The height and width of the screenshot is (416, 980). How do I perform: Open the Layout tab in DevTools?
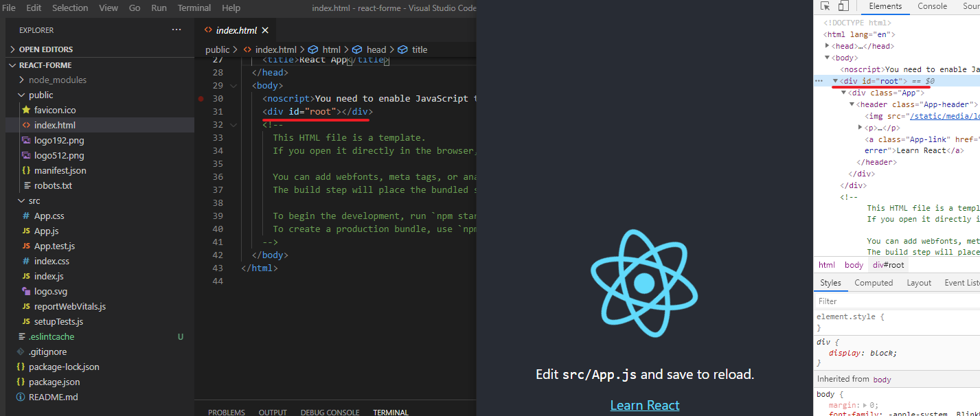919,283
